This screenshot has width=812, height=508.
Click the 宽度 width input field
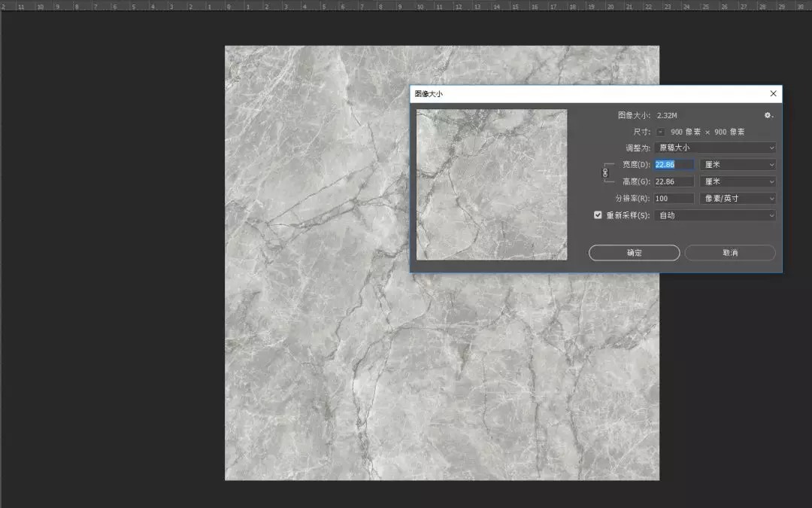click(674, 164)
